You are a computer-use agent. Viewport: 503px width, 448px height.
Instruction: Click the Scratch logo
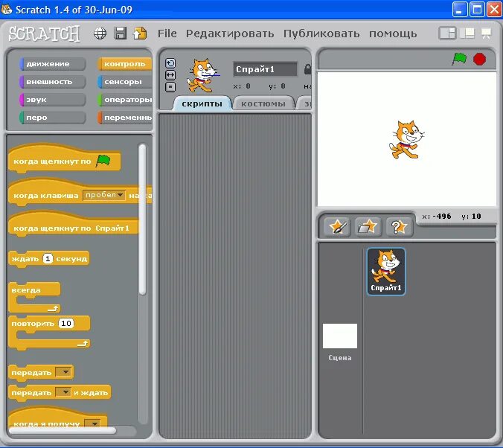(x=44, y=33)
